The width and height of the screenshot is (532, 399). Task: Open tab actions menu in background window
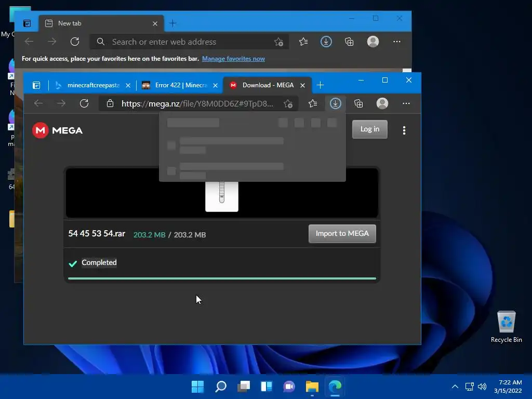coord(27,23)
